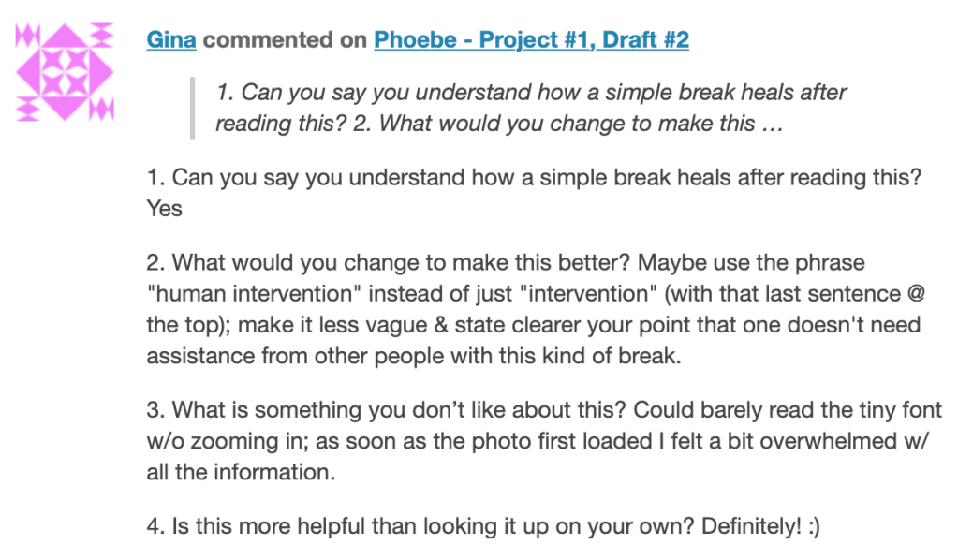Click the gray blockquote bar beside excerpt

(192, 108)
